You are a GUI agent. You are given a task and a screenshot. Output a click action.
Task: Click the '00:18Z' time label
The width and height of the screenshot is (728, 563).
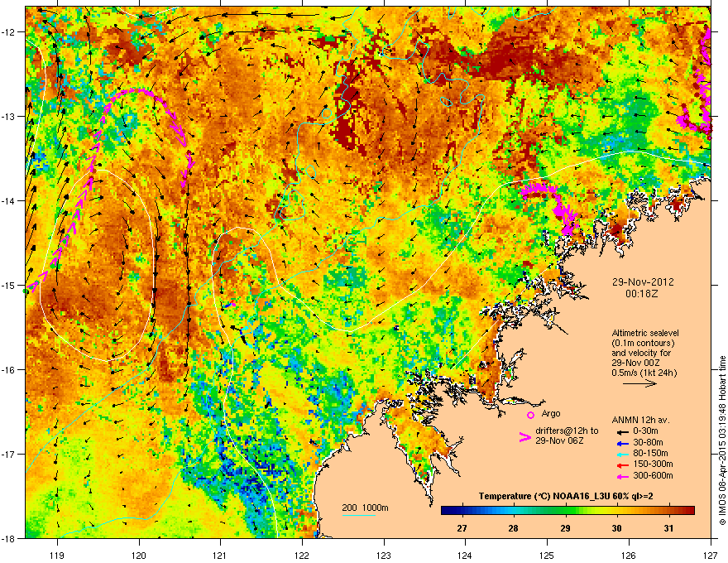(642, 294)
